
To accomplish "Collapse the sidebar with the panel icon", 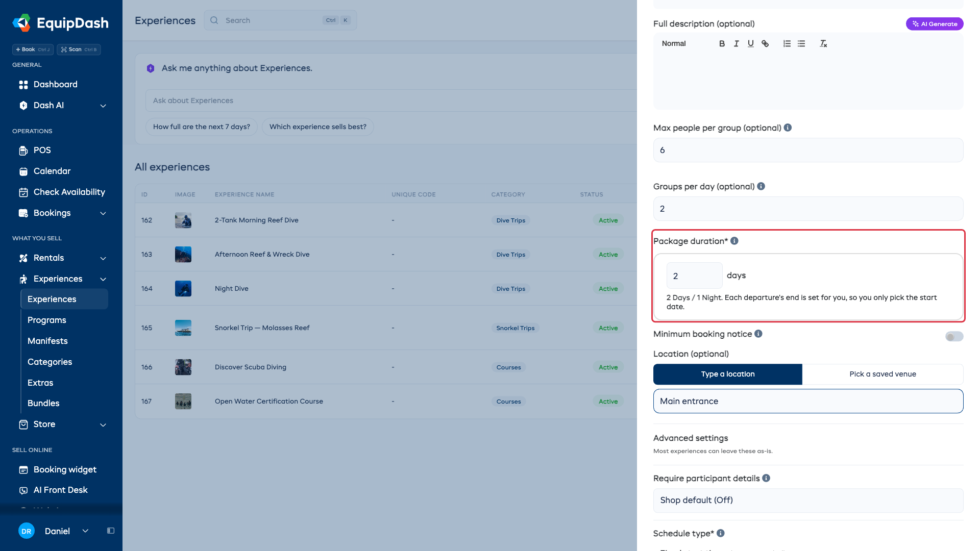I will point(111,531).
